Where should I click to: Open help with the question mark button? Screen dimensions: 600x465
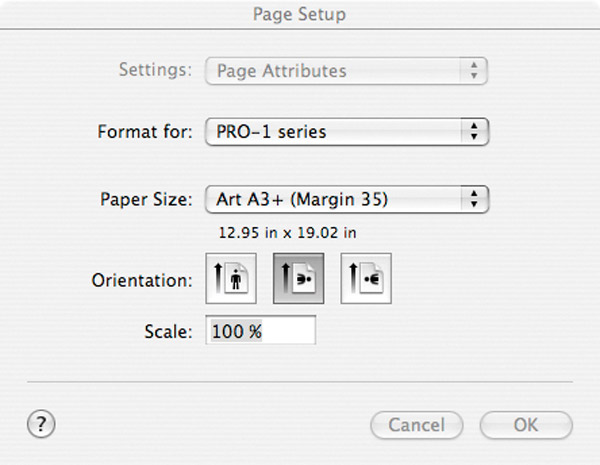coord(41,424)
